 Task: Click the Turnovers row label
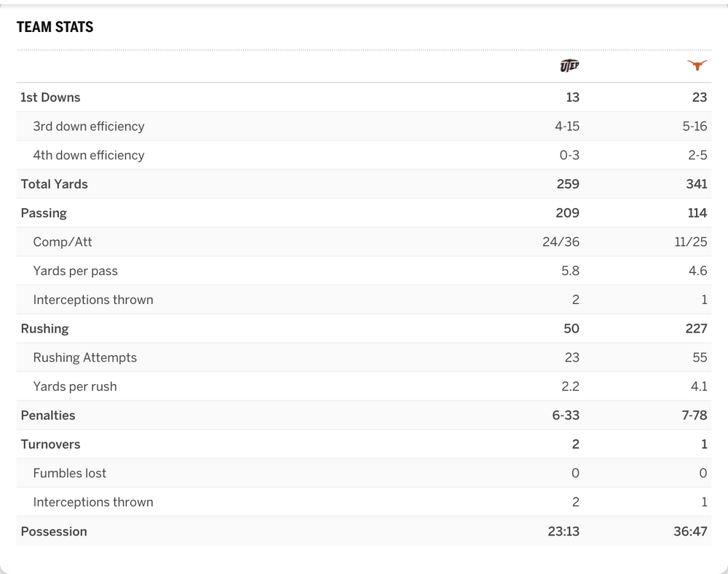(50, 445)
